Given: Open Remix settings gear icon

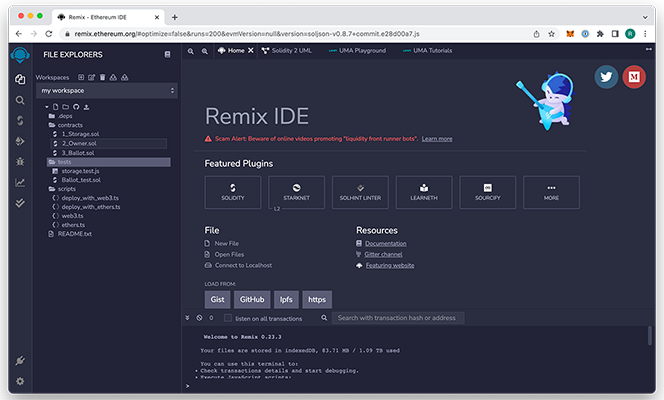Looking at the screenshot, I should coord(20,381).
